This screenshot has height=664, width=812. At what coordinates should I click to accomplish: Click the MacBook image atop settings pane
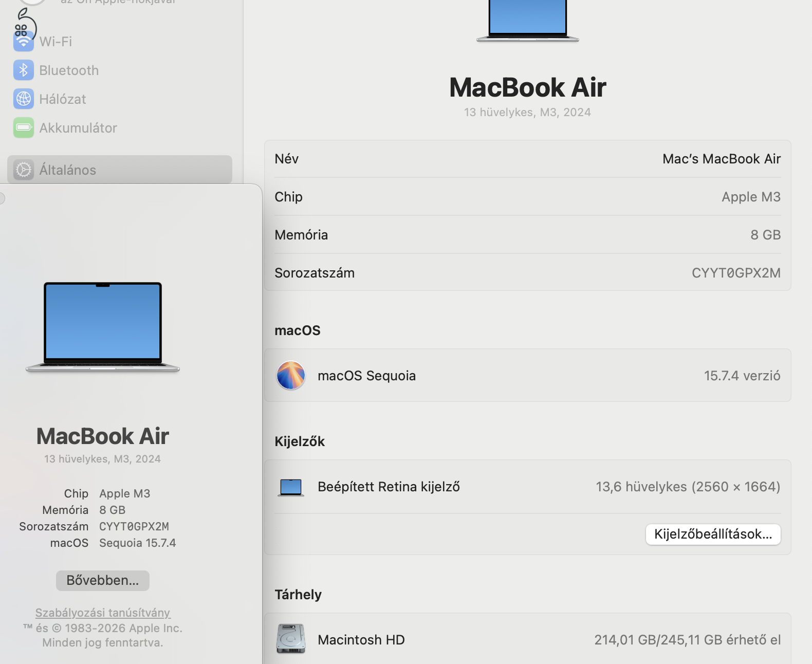(x=528, y=21)
